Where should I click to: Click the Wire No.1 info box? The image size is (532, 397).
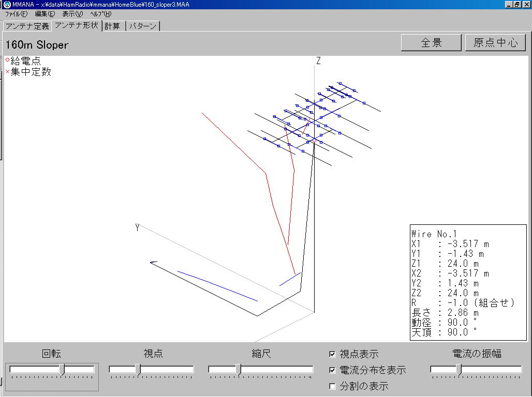468,282
